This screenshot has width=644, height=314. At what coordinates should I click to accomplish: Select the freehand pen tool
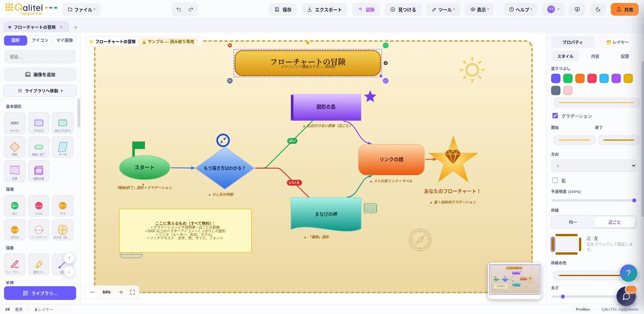coord(15,264)
